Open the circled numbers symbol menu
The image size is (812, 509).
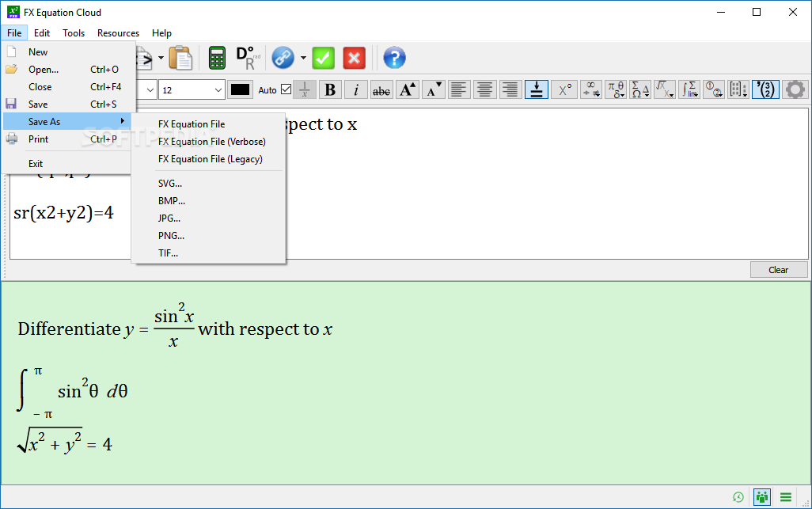pyautogui.click(x=714, y=89)
